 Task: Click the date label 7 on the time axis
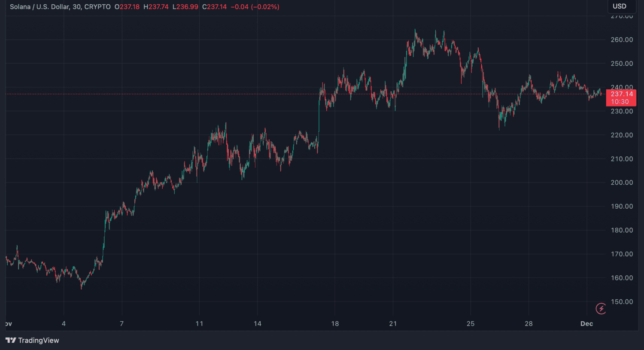122,324
